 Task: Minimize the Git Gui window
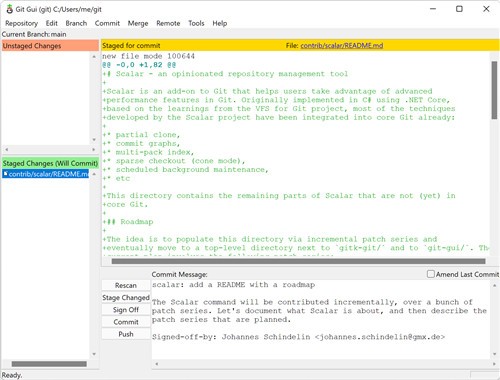(433, 9)
